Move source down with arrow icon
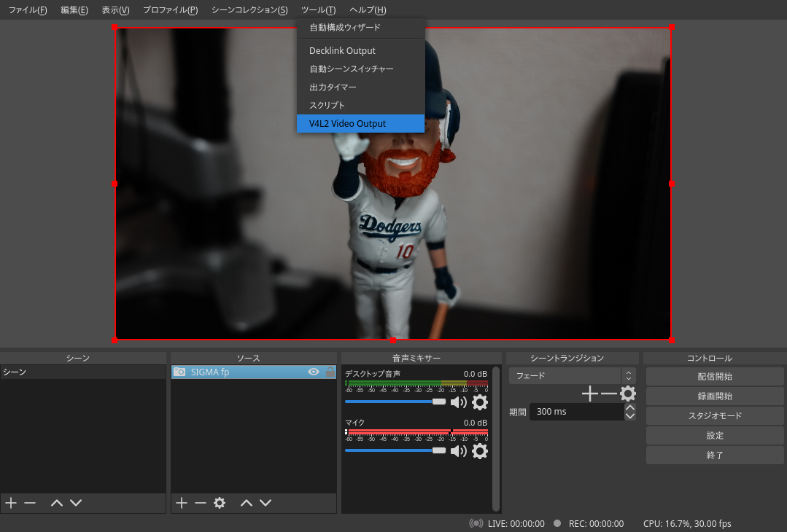Viewport: 787px width, 532px height. [x=265, y=502]
